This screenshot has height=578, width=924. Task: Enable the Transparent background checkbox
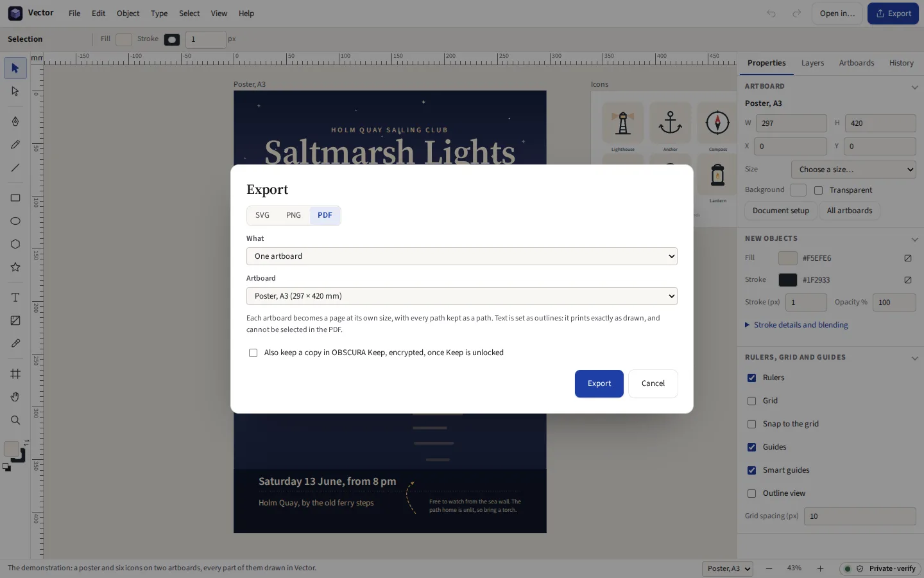click(818, 190)
